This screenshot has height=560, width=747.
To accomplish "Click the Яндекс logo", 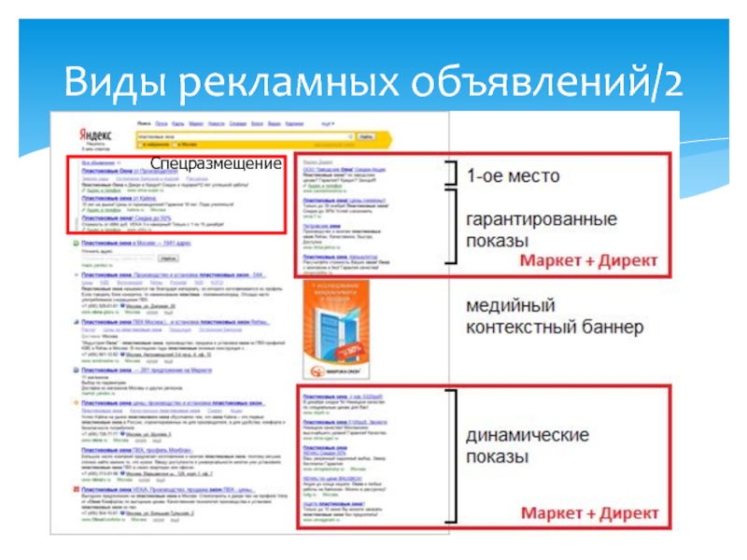I will [95, 134].
